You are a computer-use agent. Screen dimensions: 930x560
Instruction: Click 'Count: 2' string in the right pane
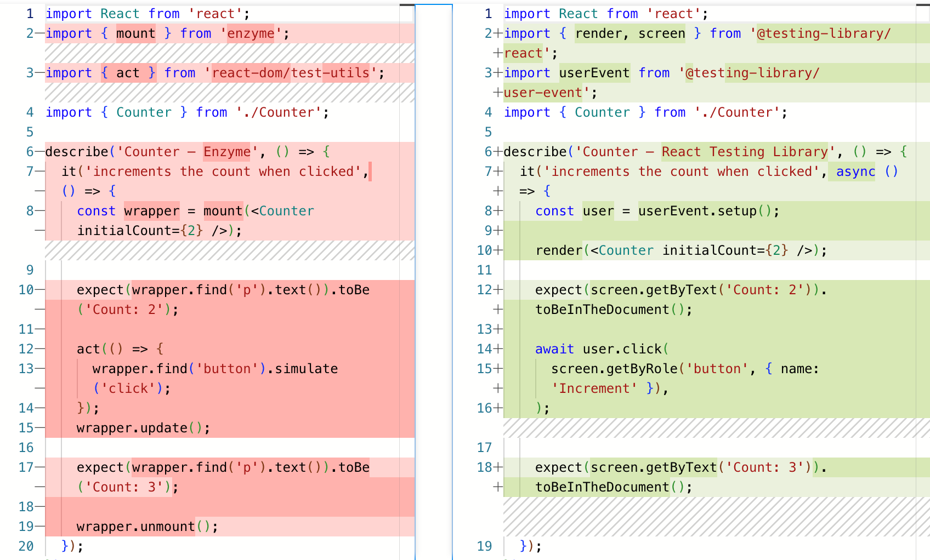[x=765, y=290]
